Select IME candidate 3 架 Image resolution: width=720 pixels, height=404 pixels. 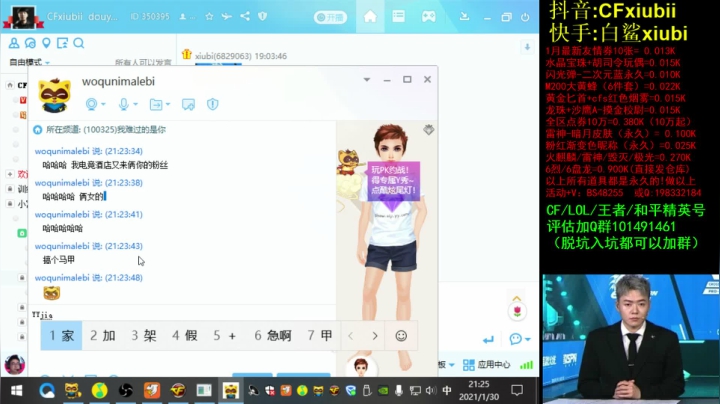click(x=144, y=336)
